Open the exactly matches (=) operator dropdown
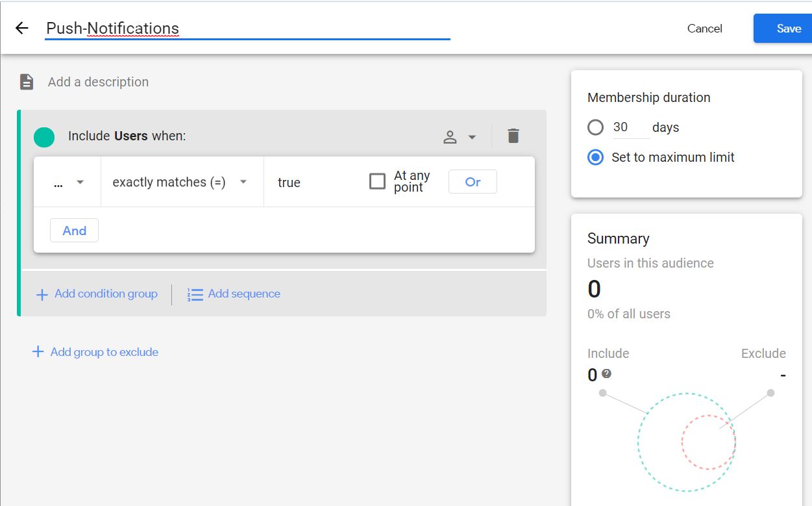This screenshot has height=506, width=812. point(180,183)
